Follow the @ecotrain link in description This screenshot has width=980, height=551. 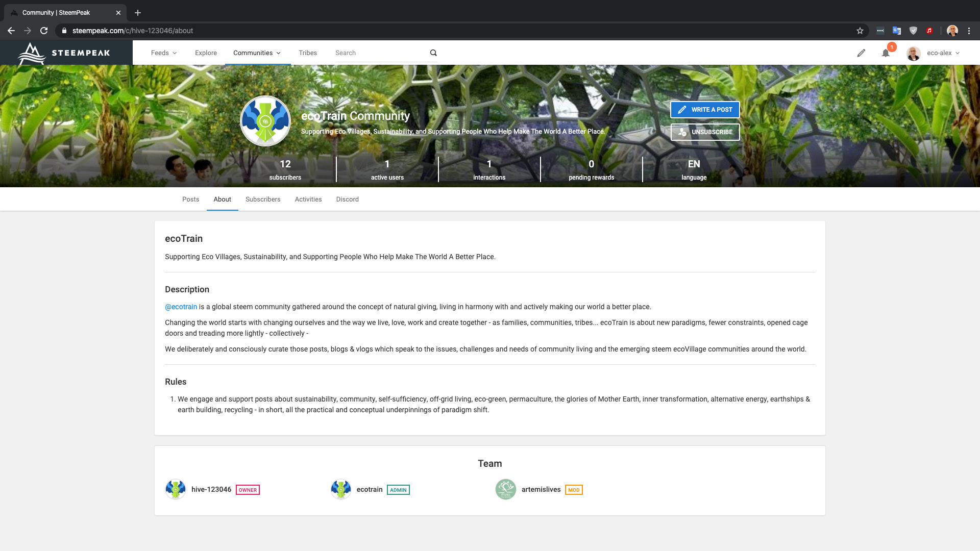tap(181, 307)
